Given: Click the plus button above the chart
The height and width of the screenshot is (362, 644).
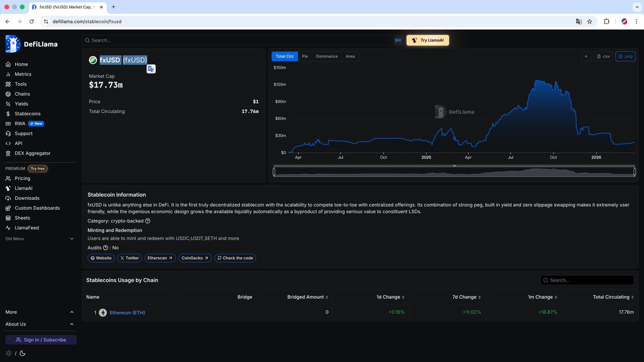Looking at the screenshot, I should tap(586, 56).
